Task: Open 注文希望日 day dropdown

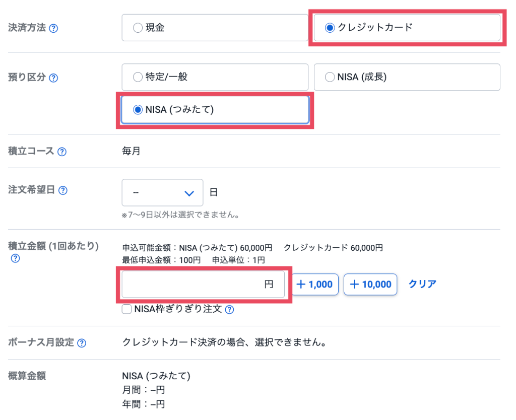Action: click(x=162, y=193)
